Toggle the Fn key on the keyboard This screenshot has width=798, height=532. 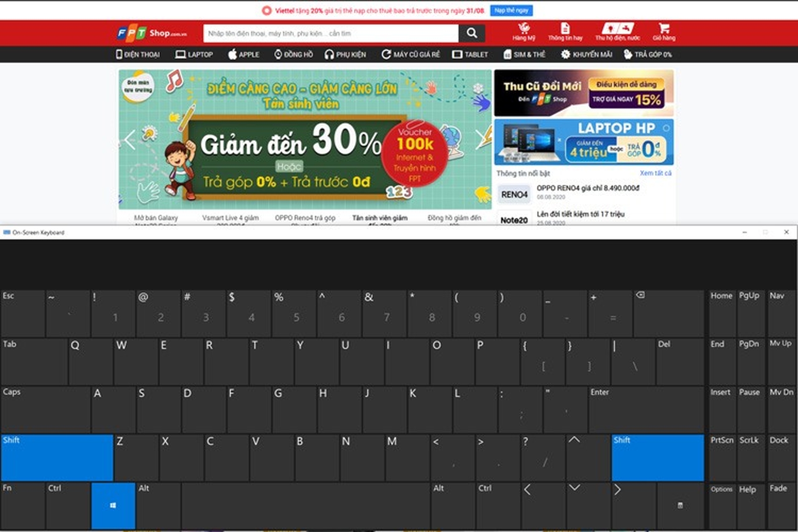23,506
